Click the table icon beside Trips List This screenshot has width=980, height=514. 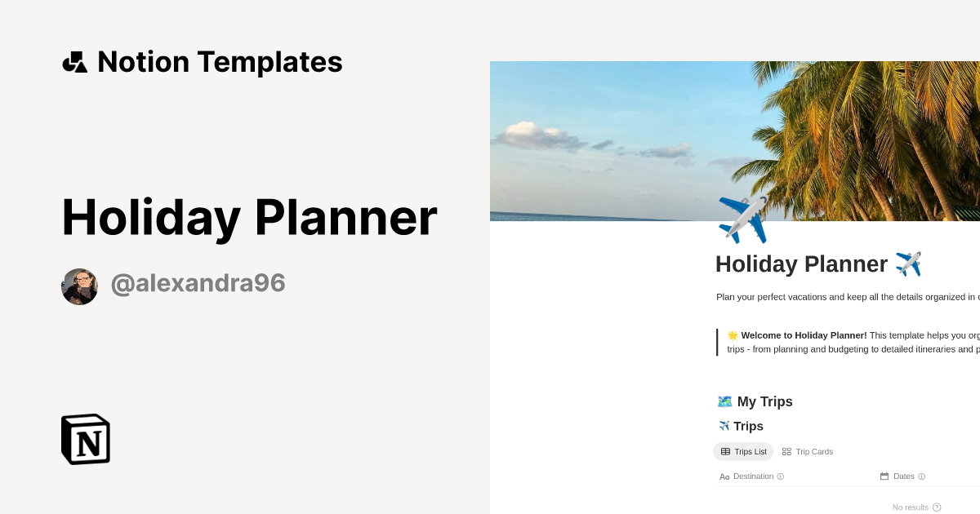coord(727,451)
